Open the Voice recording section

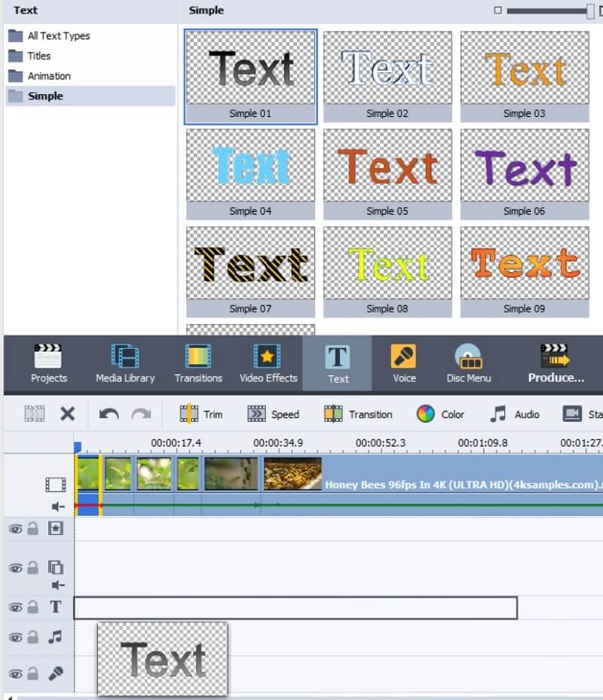(x=404, y=363)
